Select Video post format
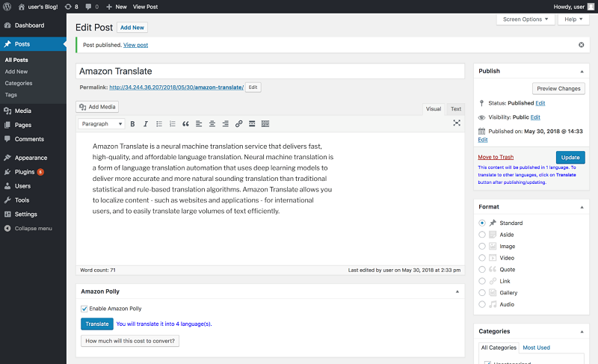Viewport: 598px width, 364px height. click(x=482, y=258)
